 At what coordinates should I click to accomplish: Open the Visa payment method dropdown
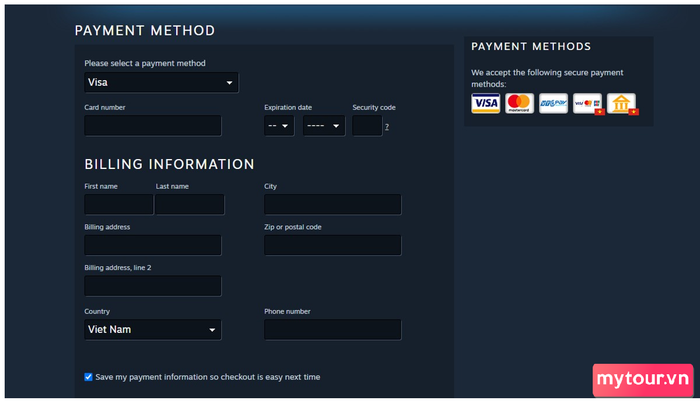pos(161,83)
